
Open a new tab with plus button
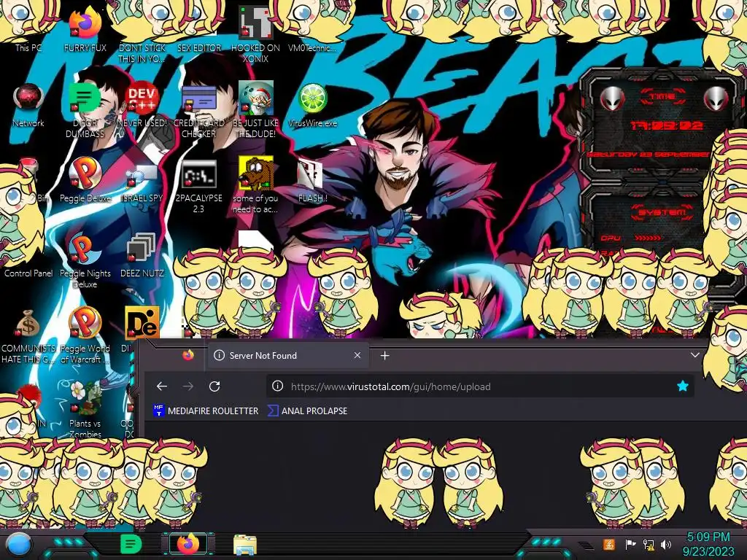pyautogui.click(x=385, y=355)
